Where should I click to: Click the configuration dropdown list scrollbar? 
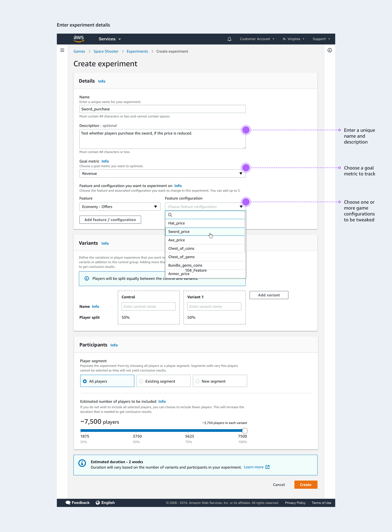point(245,232)
